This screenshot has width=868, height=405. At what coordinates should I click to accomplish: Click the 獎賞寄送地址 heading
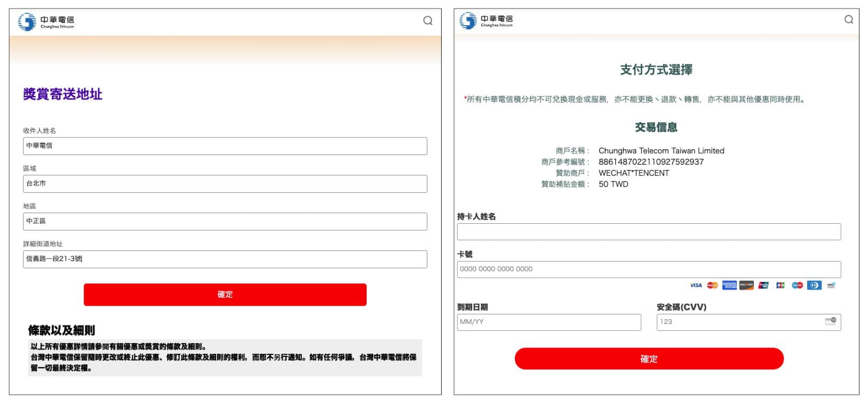pos(62,94)
